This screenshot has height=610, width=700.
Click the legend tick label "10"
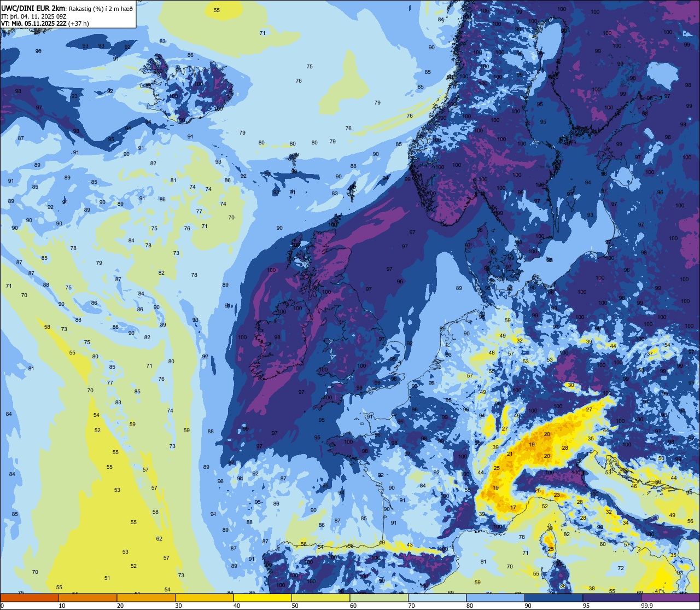[x=62, y=606]
